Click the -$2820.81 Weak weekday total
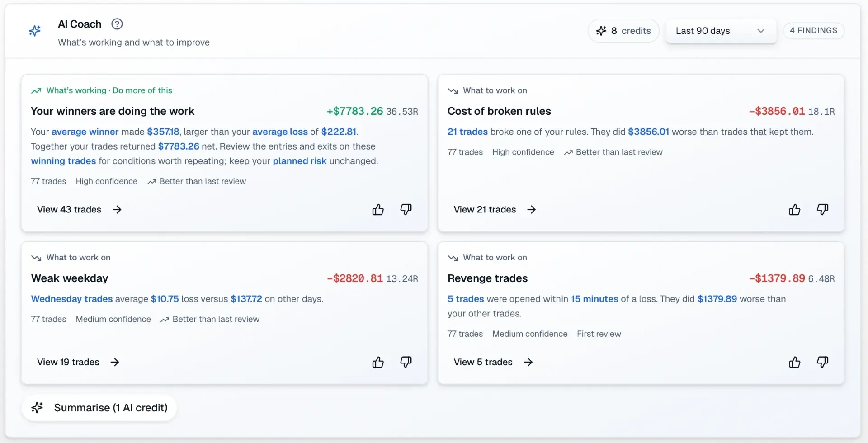Image resolution: width=868 pixels, height=443 pixels. pos(355,278)
